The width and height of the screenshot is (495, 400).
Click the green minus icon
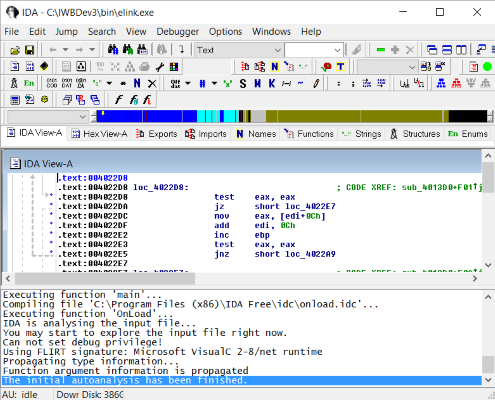[x=381, y=50]
